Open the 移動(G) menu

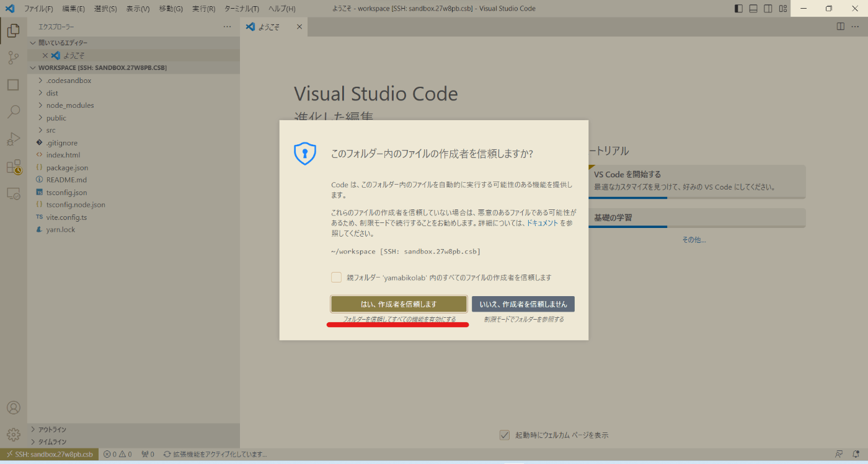(x=170, y=9)
